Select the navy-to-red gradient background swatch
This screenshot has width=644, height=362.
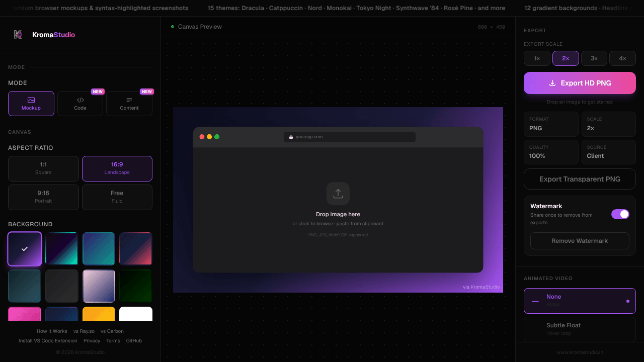pos(136,249)
